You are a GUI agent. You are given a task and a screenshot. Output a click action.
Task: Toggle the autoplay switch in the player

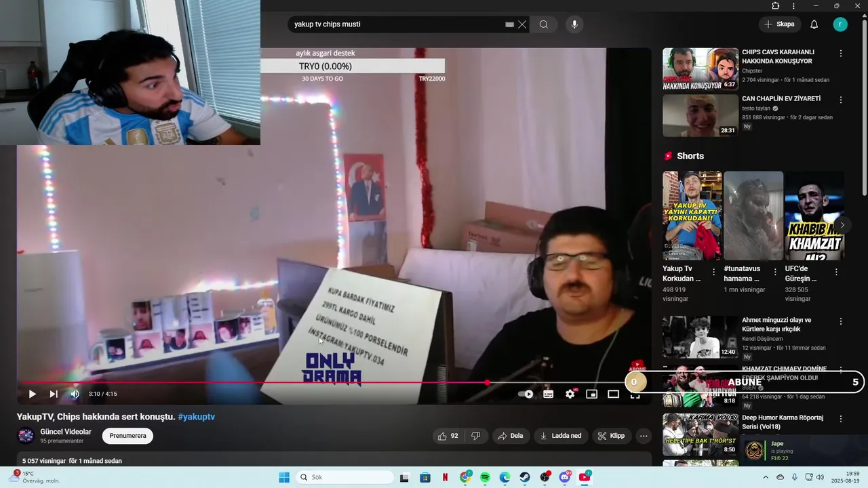[x=526, y=394]
